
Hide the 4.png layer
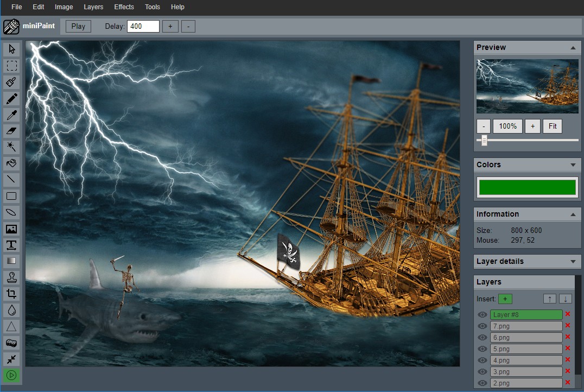coord(482,360)
